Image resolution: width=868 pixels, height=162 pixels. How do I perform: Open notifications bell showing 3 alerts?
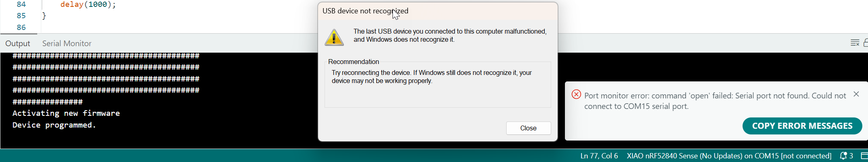(x=846, y=156)
